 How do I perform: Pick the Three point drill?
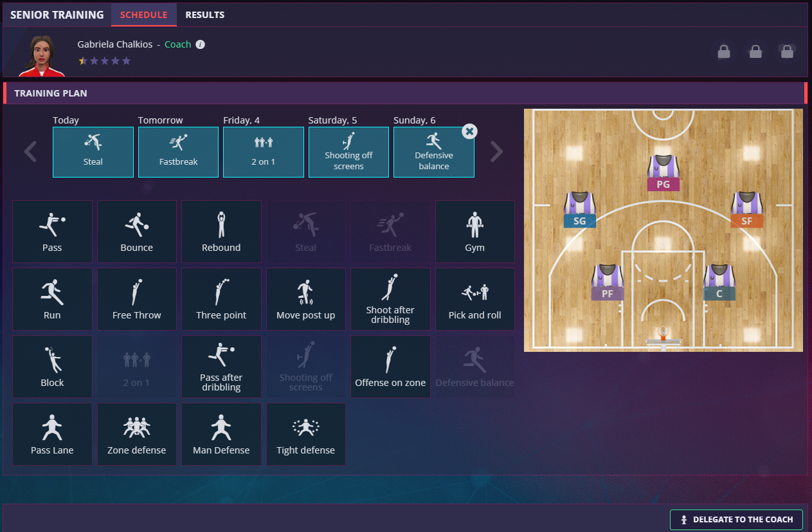(x=221, y=299)
